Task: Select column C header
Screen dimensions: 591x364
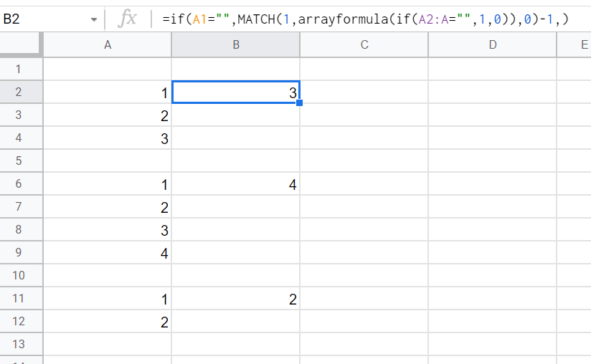Action: (x=364, y=45)
